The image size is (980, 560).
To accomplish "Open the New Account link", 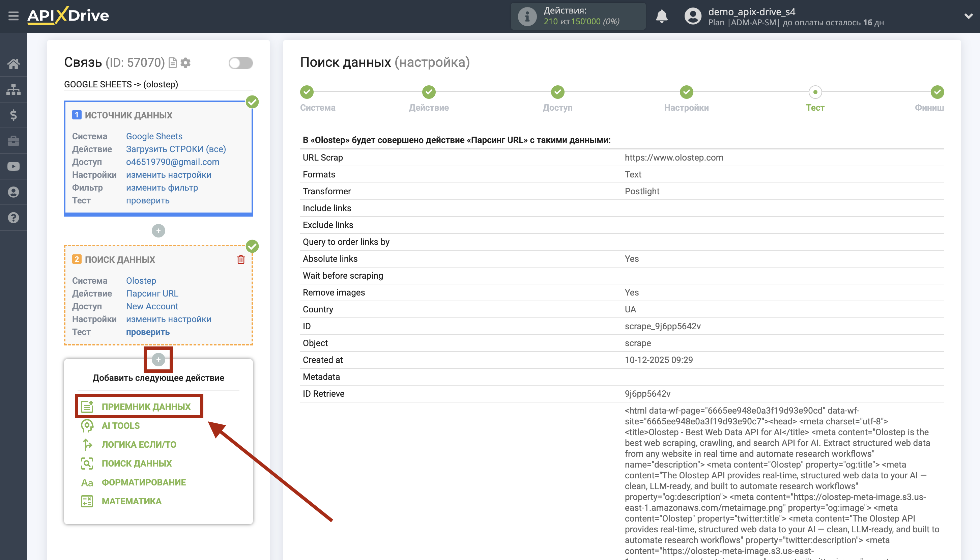I will tap(152, 306).
